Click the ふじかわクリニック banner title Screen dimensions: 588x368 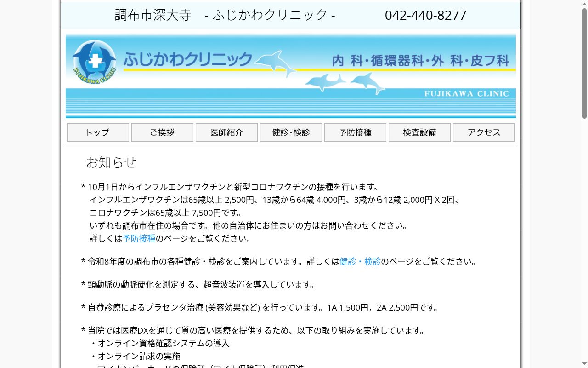click(188, 59)
